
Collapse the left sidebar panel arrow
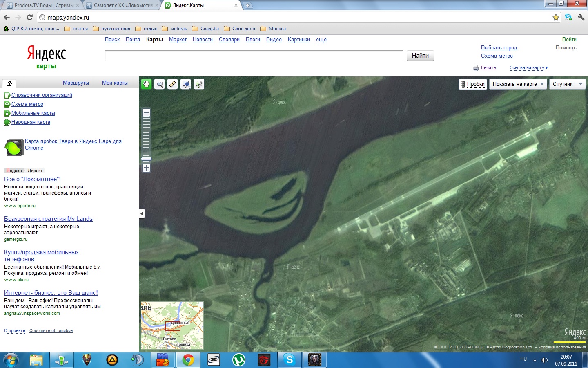click(142, 213)
